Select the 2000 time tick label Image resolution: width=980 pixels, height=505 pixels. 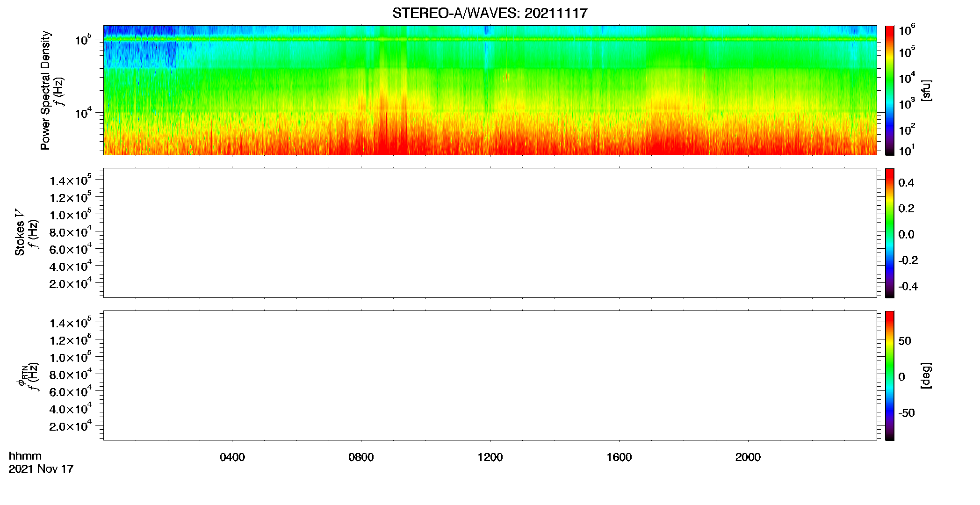pos(748,457)
